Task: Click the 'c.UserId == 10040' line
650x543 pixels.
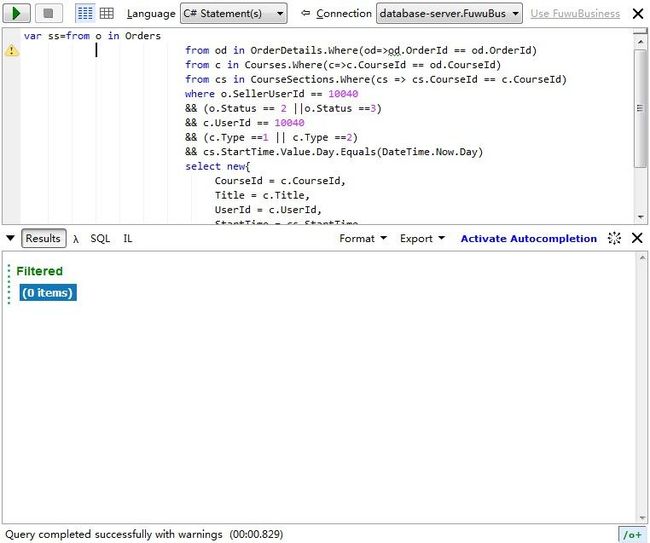Action: (x=245, y=123)
